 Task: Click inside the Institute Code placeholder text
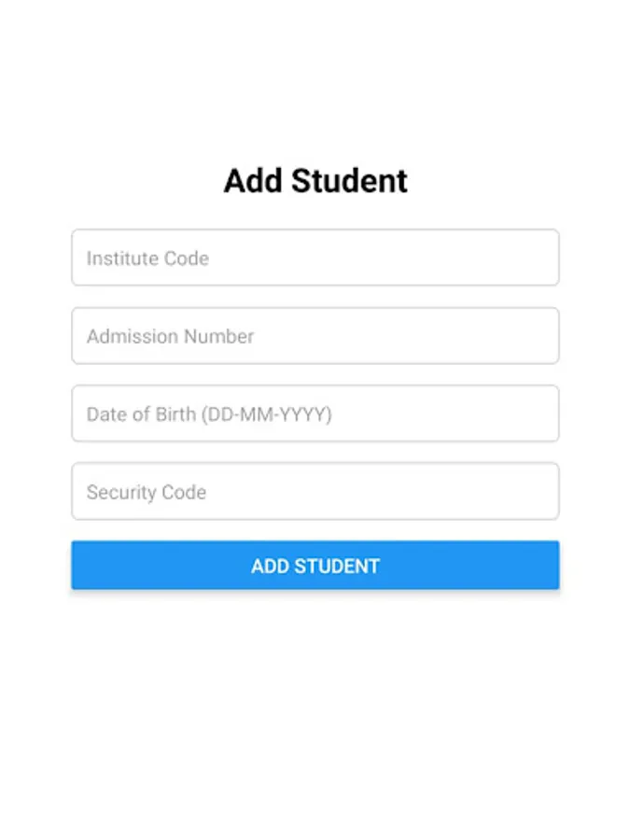(147, 259)
